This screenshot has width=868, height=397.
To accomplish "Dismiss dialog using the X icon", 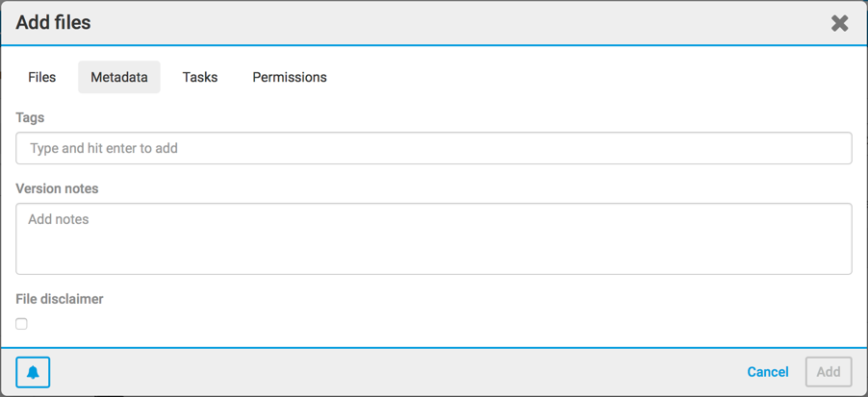I will pyautogui.click(x=839, y=23).
